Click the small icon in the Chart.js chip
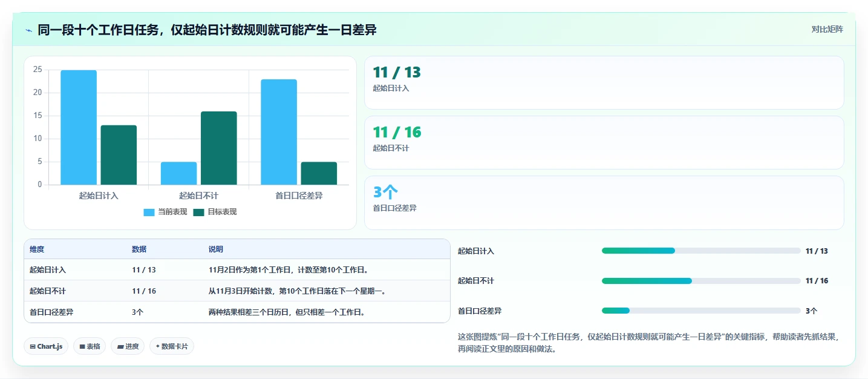Image resolution: width=868 pixels, height=379 pixels. click(x=33, y=347)
